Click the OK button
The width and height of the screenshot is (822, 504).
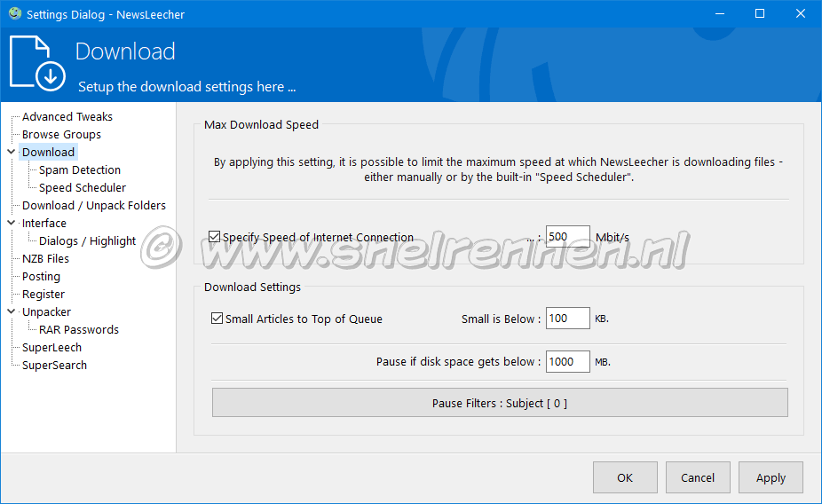[x=625, y=477]
